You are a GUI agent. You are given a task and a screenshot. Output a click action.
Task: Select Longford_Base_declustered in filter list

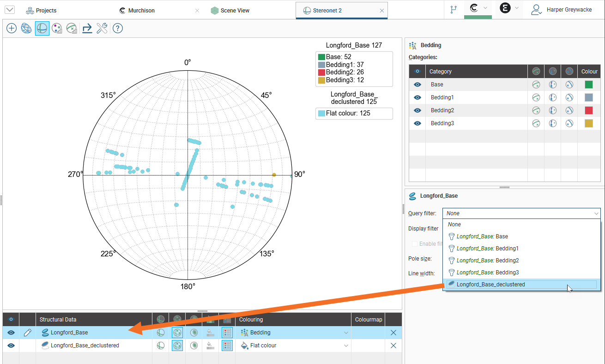click(490, 285)
